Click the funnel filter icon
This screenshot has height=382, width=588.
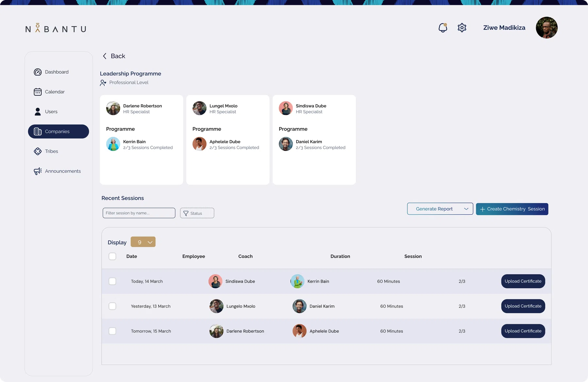[x=186, y=213]
